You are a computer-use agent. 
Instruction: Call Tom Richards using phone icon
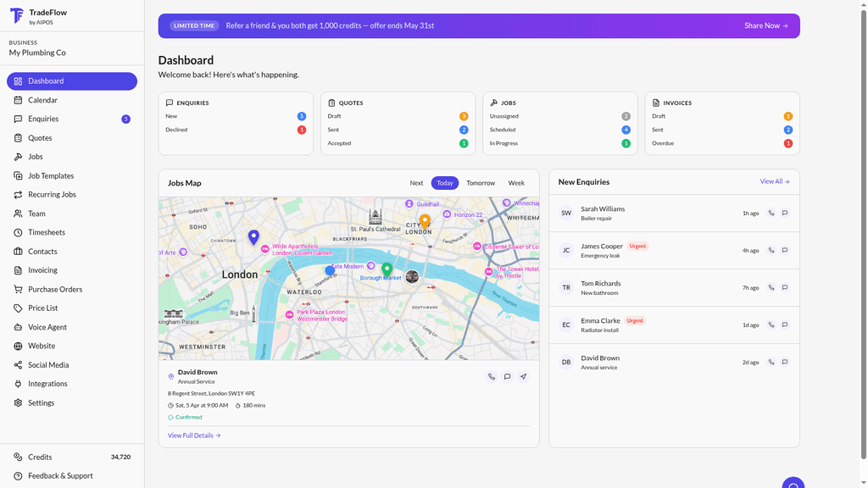771,288
